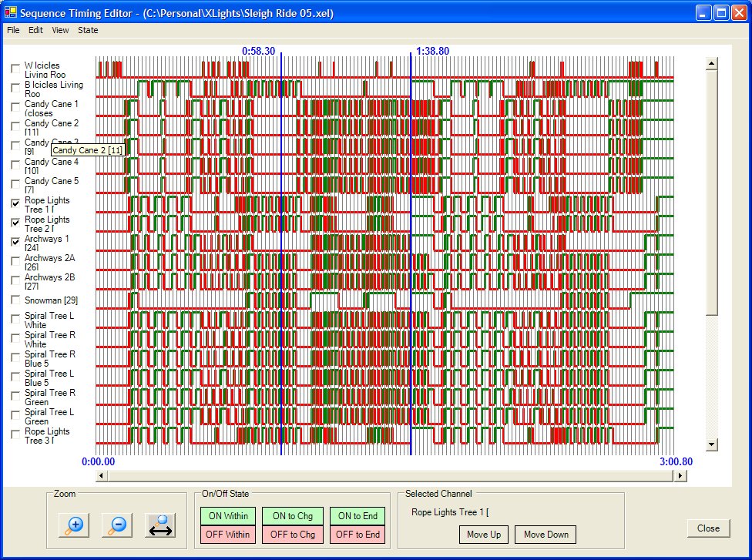Check the Archways 2B [27] checkbox
Image resolution: width=752 pixels, height=560 pixels.
[15, 280]
